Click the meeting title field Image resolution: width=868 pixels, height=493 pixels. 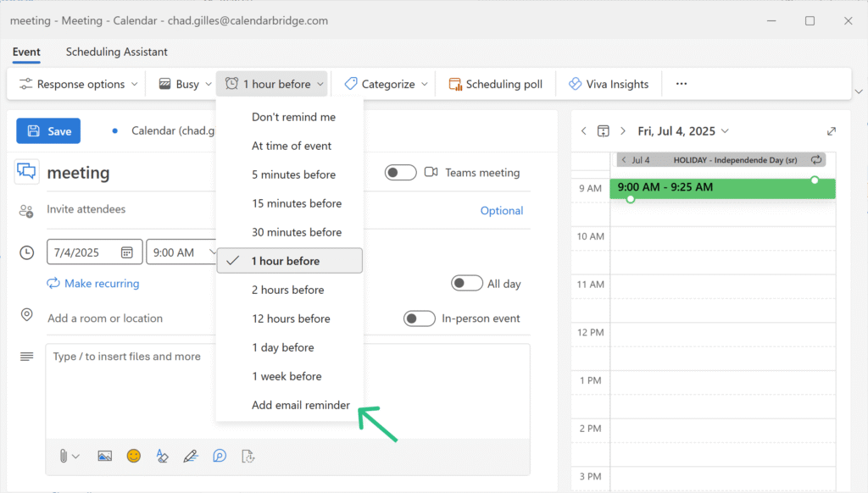coord(131,173)
